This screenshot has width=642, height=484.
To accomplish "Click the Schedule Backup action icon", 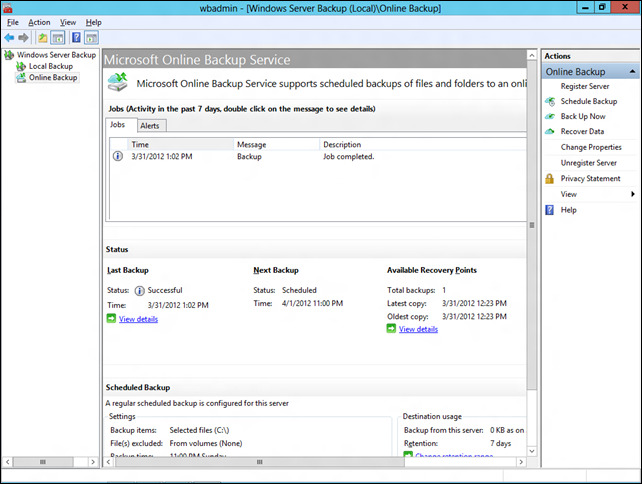I will pos(550,102).
